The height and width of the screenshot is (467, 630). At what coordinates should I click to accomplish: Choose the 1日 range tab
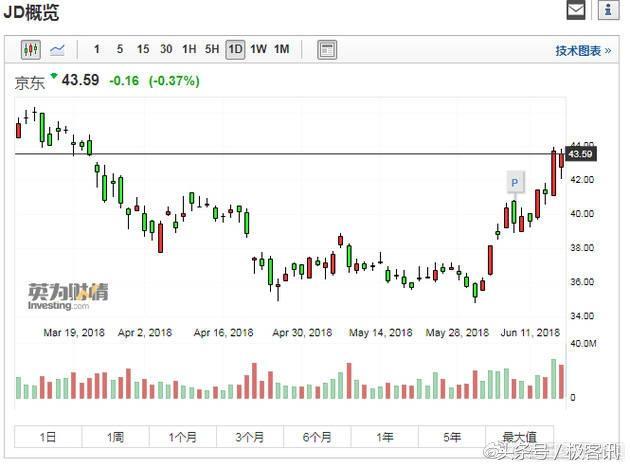48,436
